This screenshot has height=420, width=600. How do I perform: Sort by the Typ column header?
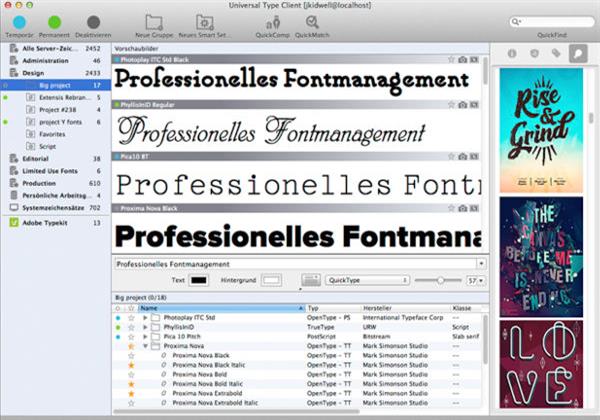(333, 308)
